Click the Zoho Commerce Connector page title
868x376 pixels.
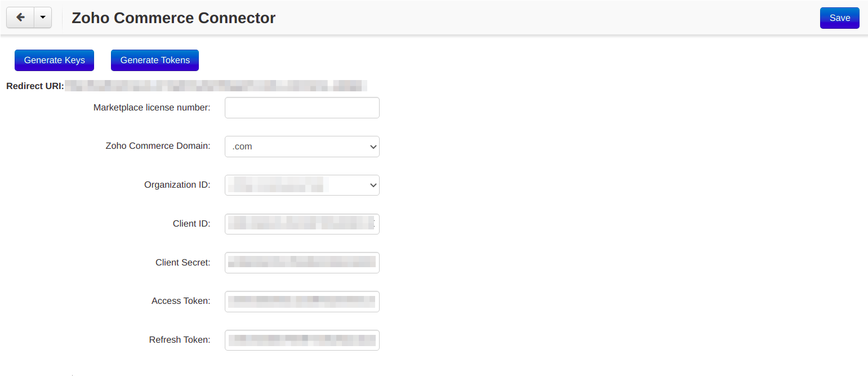point(173,18)
